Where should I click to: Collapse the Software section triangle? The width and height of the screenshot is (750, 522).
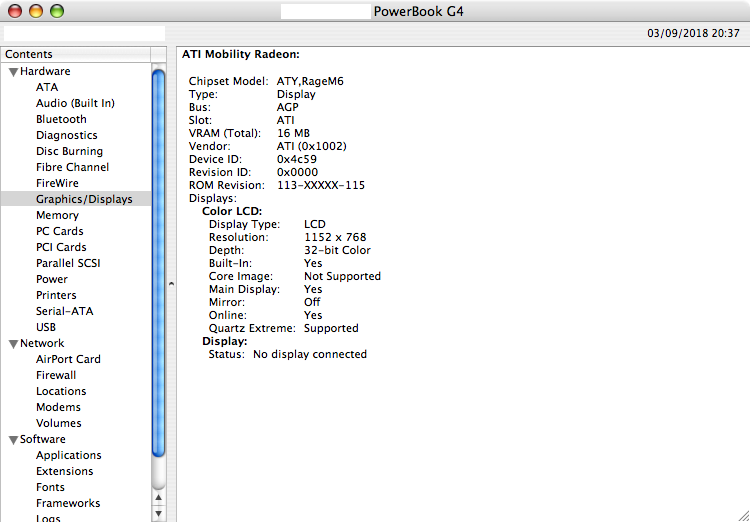point(14,440)
